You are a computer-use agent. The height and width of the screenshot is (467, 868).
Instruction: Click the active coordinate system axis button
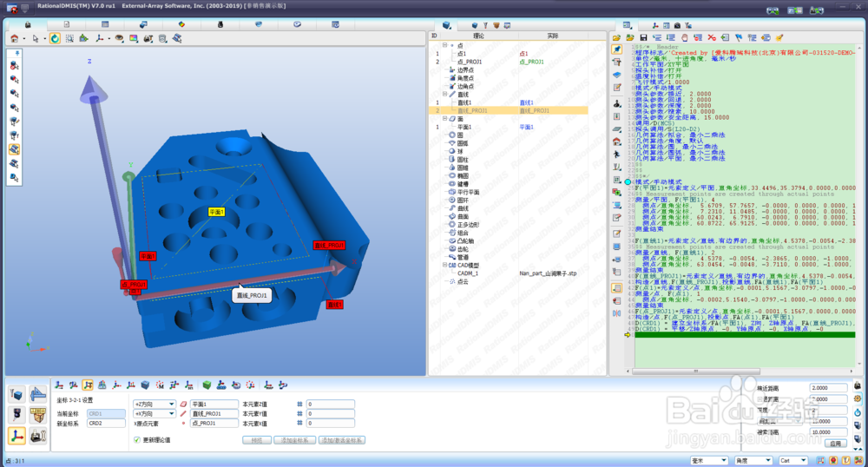point(16,436)
